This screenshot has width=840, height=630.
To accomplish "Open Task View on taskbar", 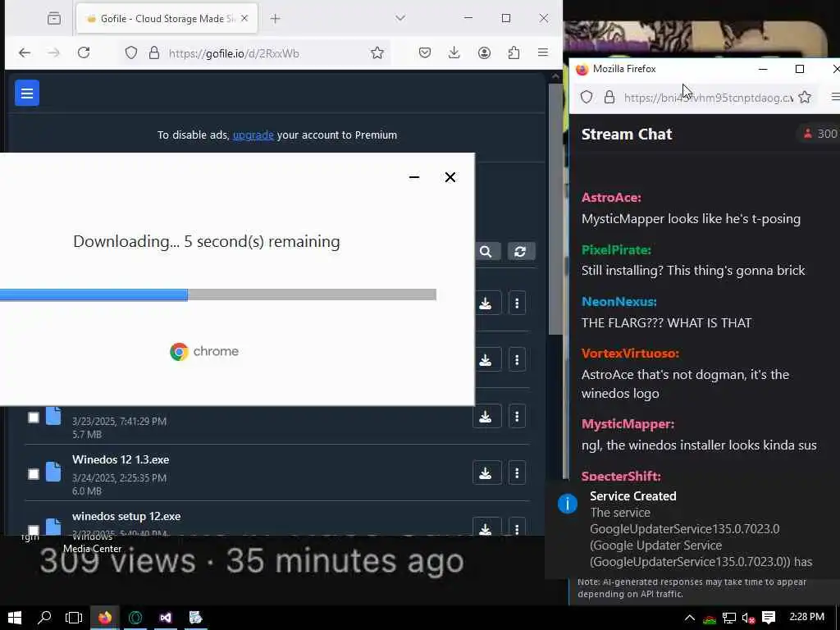I will pyautogui.click(x=74, y=618).
